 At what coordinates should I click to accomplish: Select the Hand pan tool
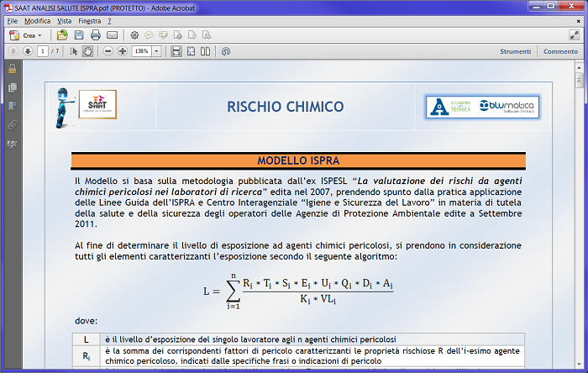pos(87,51)
